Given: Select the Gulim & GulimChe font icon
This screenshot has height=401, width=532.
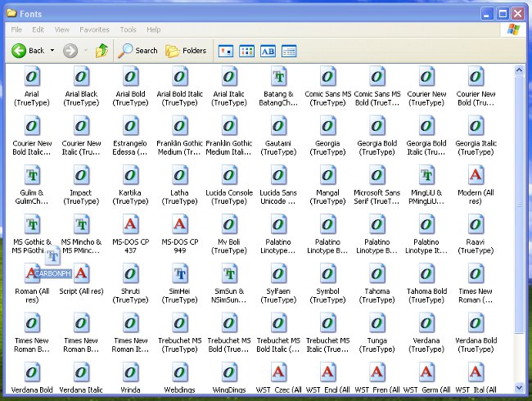Looking at the screenshot, I should (x=32, y=175).
